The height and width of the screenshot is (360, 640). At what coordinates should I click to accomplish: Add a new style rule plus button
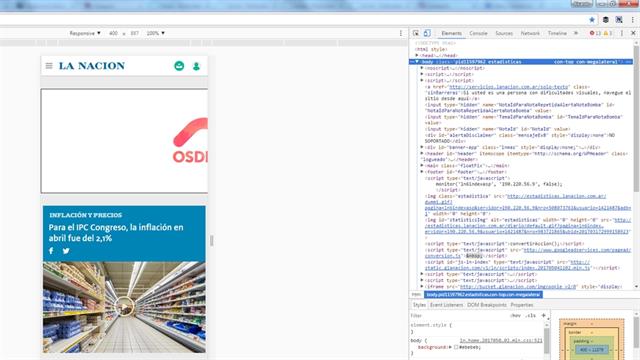(x=543, y=315)
